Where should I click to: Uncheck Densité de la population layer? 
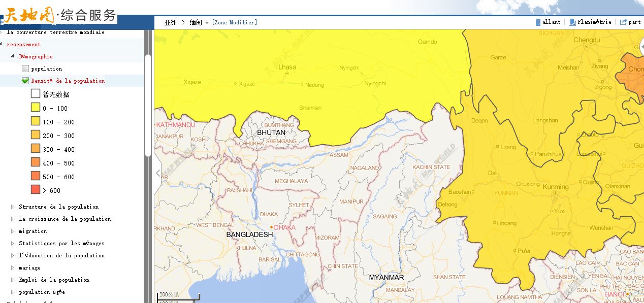(25, 81)
